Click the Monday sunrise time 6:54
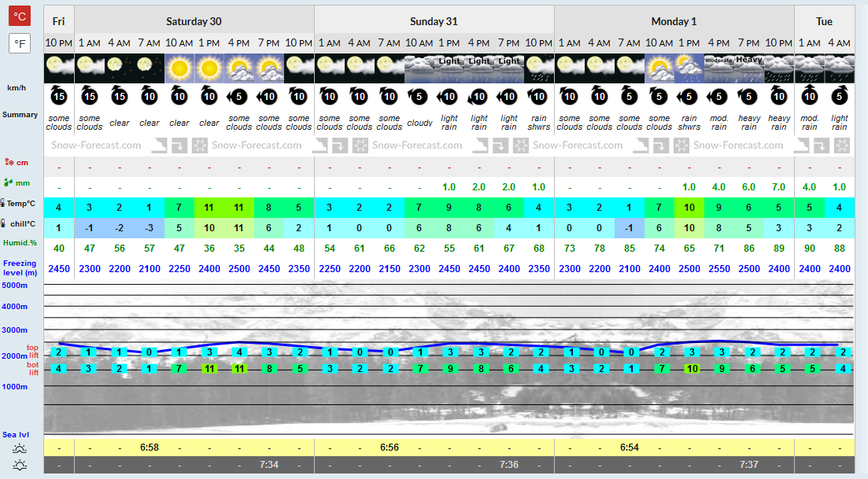This screenshot has width=868, height=479. (630, 448)
